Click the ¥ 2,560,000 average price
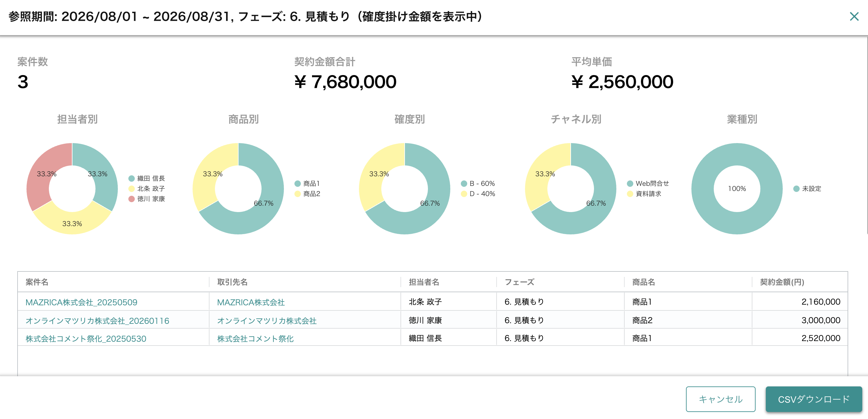 (622, 82)
